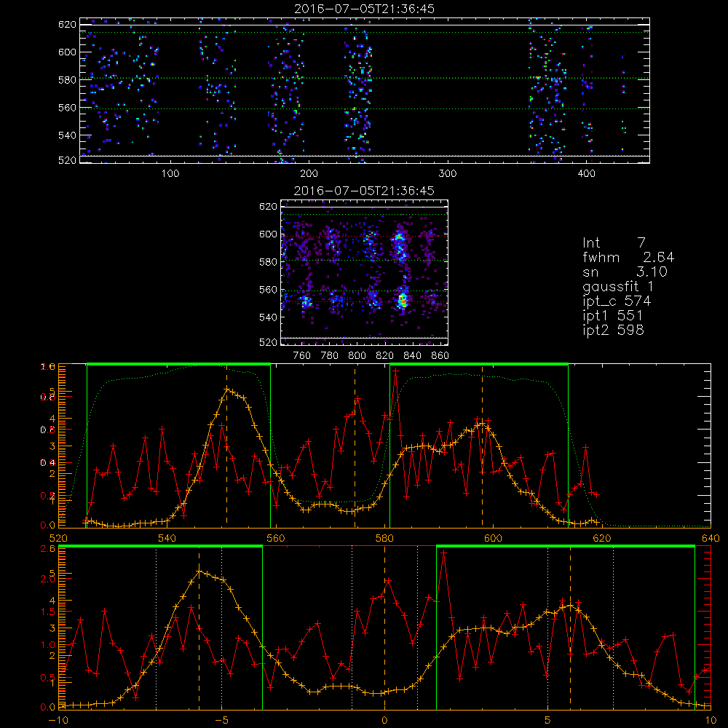Click the x-axis label 0 on the bottom plot

pyautogui.click(x=384, y=720)
